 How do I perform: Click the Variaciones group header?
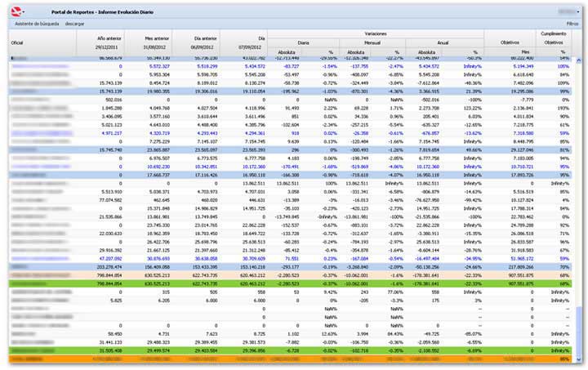coord(376,33)
